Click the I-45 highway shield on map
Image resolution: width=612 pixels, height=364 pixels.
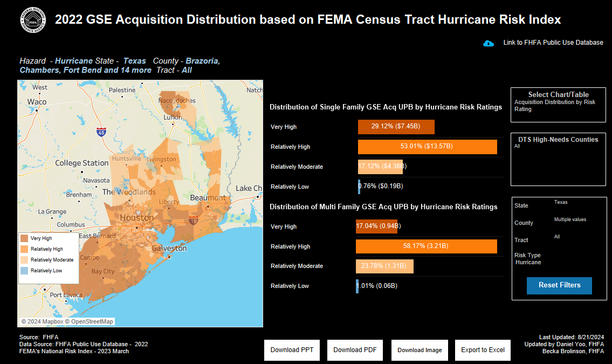tap(101, 132)
